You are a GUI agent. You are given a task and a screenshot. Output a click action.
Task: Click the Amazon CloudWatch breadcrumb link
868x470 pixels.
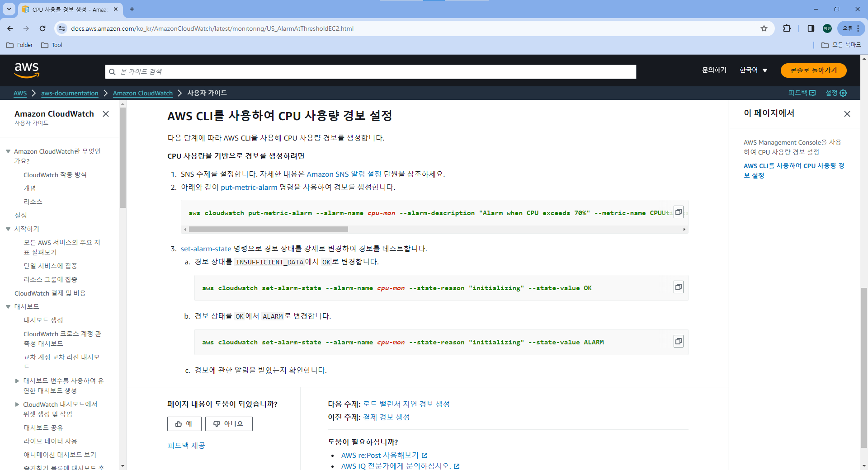tap(143, 93)
